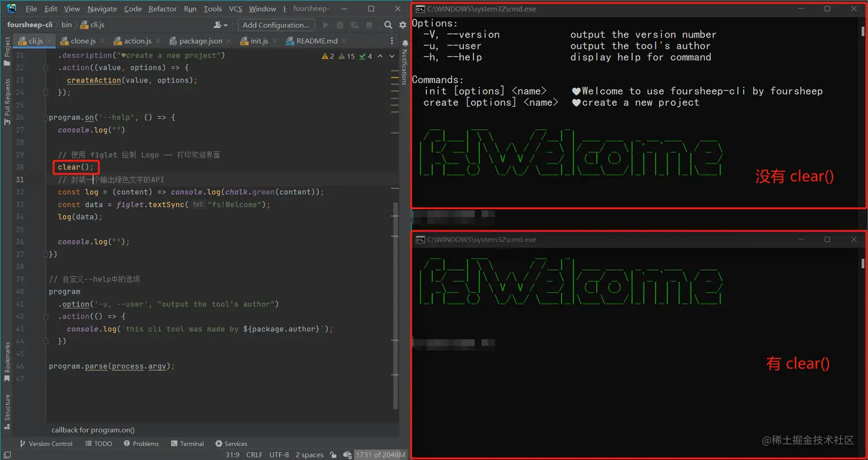Open the Version Control tool window
The image size is (868, 460).
pos(46,444)
